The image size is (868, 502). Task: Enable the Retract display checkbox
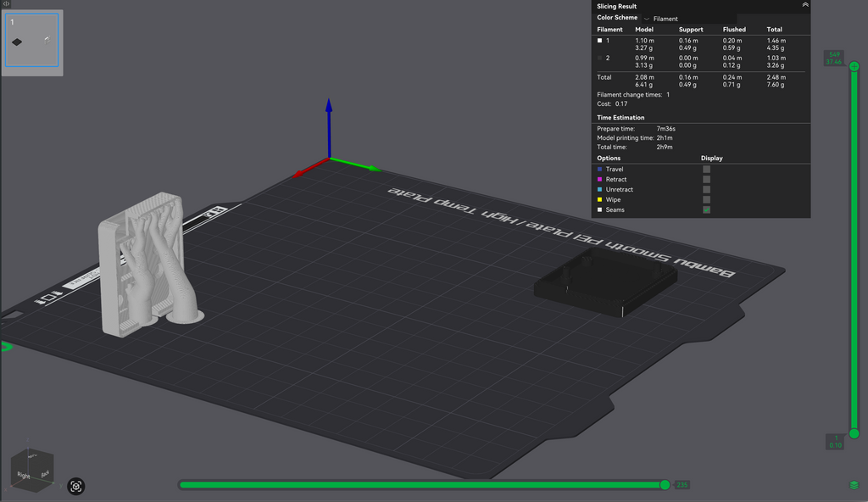point(706,179)
